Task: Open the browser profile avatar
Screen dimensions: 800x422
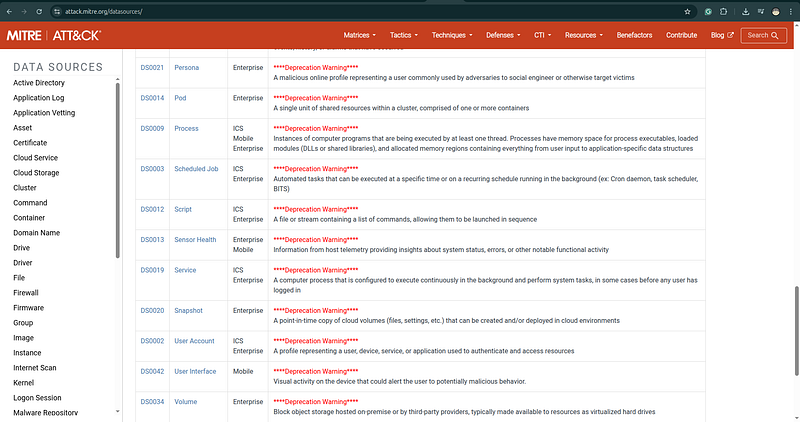Action: (x=776, y=11)
